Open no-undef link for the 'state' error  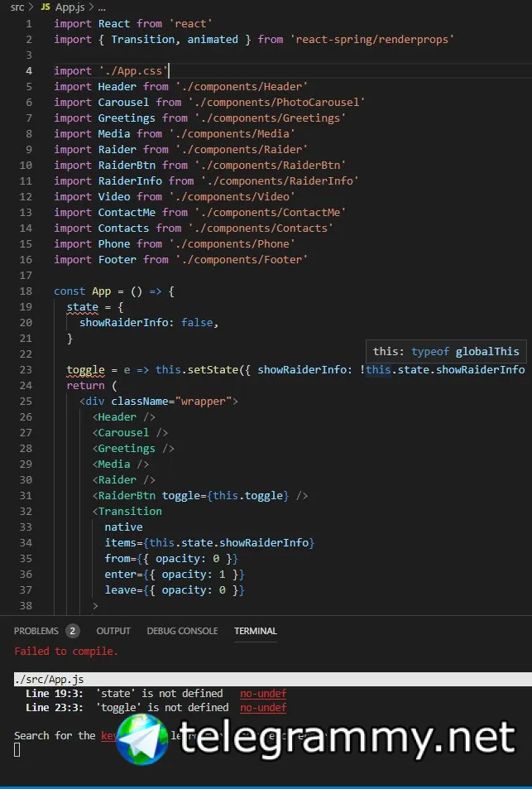point(263,694)
